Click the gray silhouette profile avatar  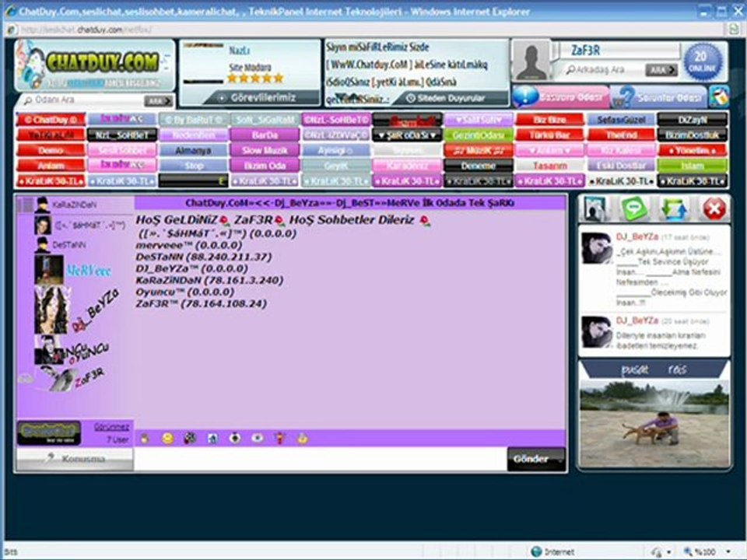[531, 61]
